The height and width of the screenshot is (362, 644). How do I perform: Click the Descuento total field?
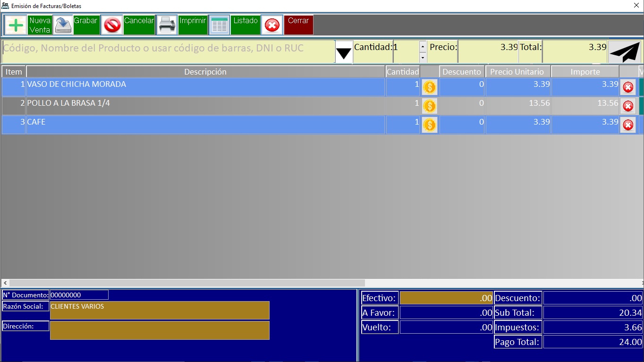(593, 298)
